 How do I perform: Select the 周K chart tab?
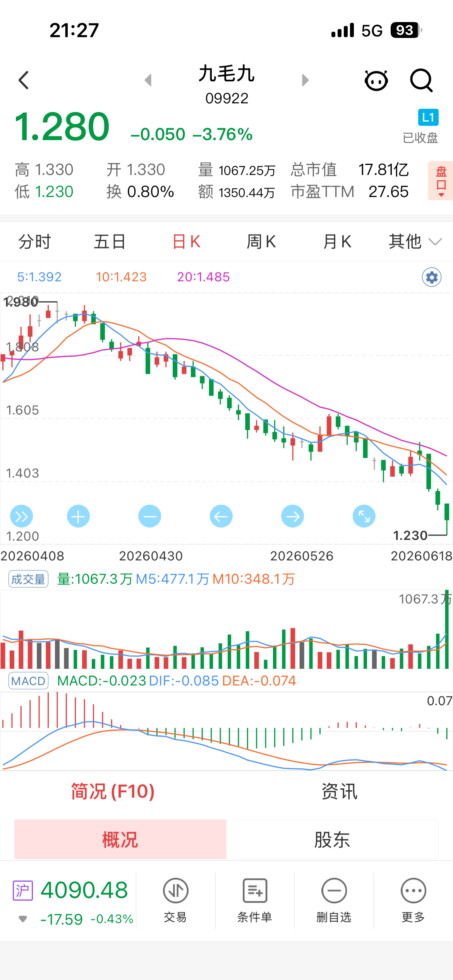pos(261,242)
